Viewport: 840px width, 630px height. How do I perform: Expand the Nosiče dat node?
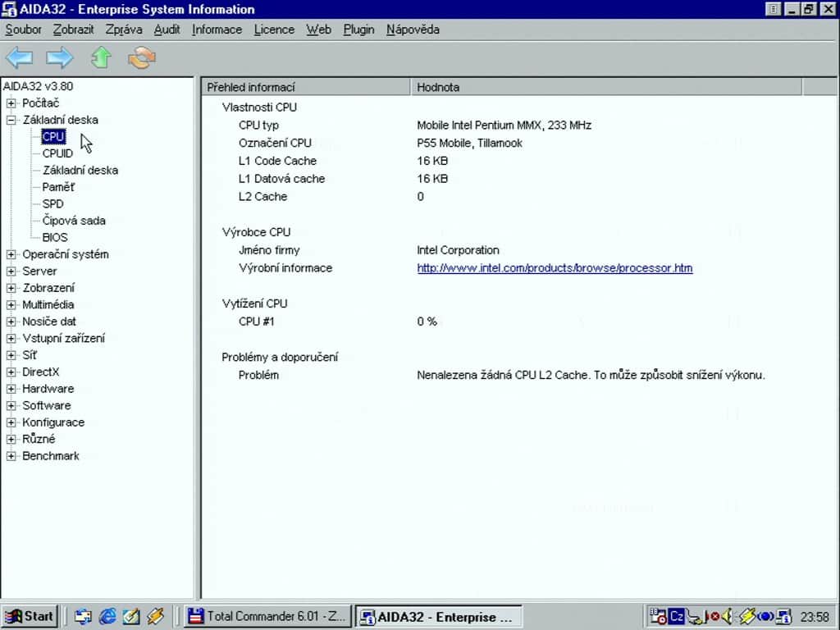pyautogui.click(x=11, y=322)
